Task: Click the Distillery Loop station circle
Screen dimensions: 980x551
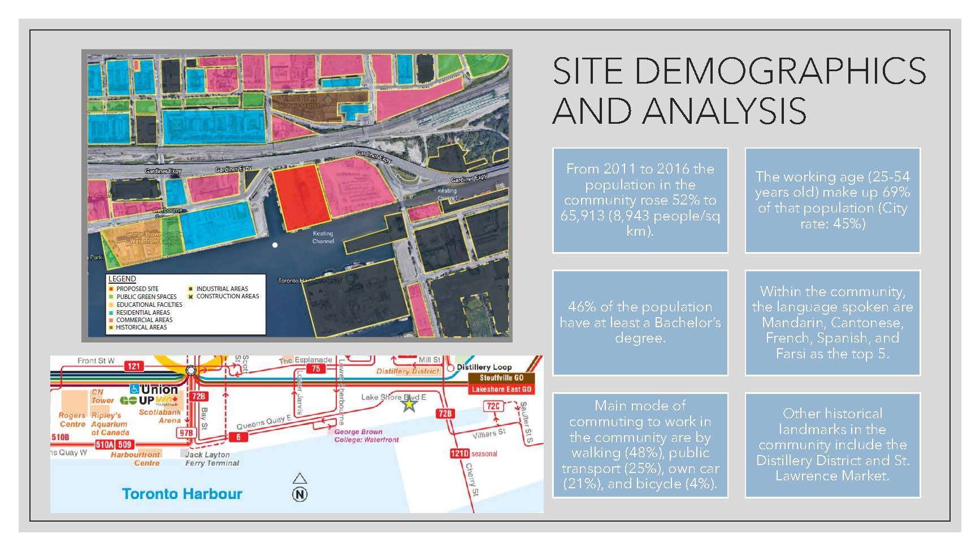Action: (x=450, y=367)
